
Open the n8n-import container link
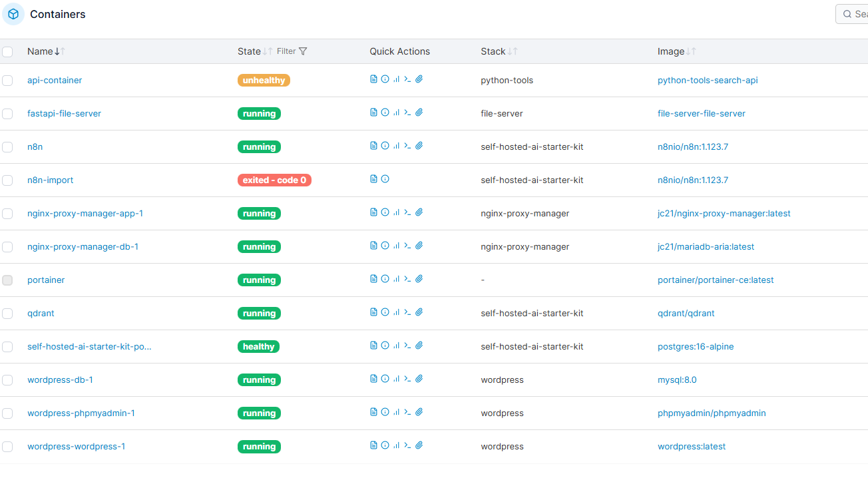(51, 180)
